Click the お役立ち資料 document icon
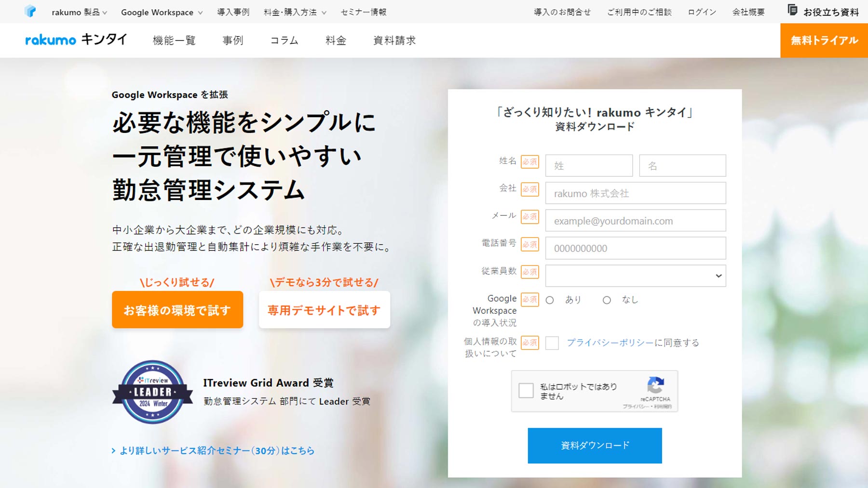 click(792, 10)
